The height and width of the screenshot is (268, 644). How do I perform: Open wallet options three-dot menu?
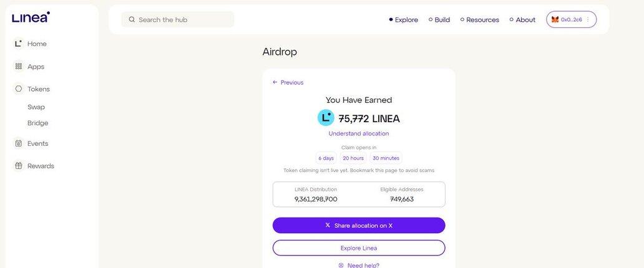588,19
